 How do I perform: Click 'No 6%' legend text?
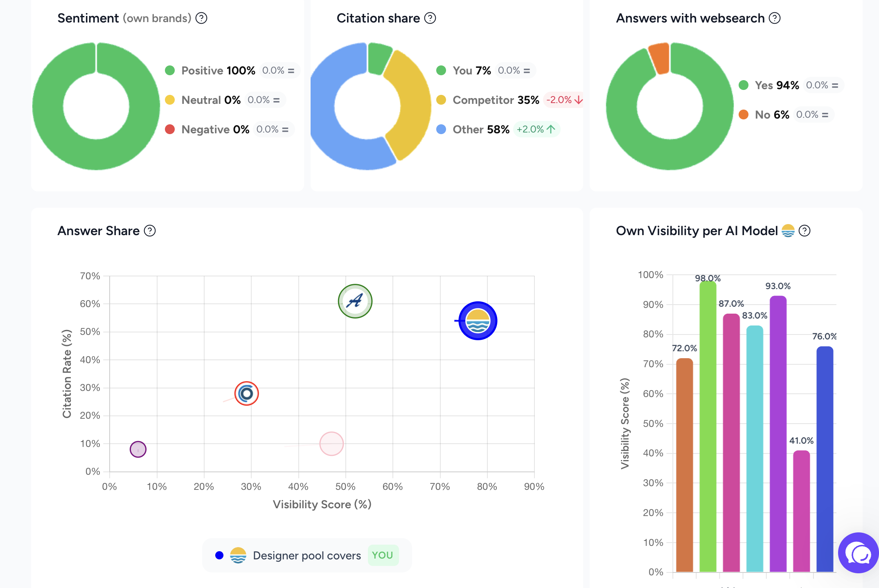(772, 114)
